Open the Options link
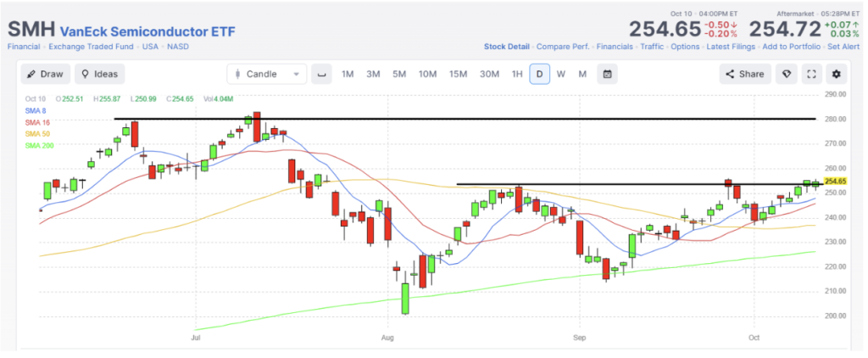 point(685,47)
